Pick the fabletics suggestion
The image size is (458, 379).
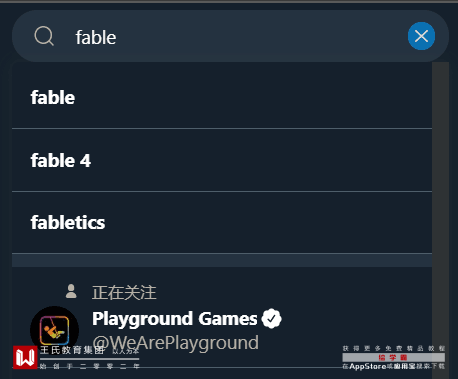pos(222,222)
